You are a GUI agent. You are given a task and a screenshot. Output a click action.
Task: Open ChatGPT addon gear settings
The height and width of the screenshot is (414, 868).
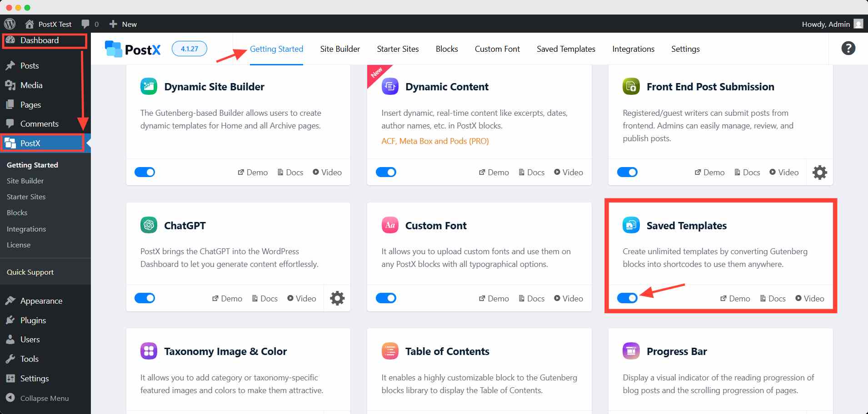click(x=337, y=298)
